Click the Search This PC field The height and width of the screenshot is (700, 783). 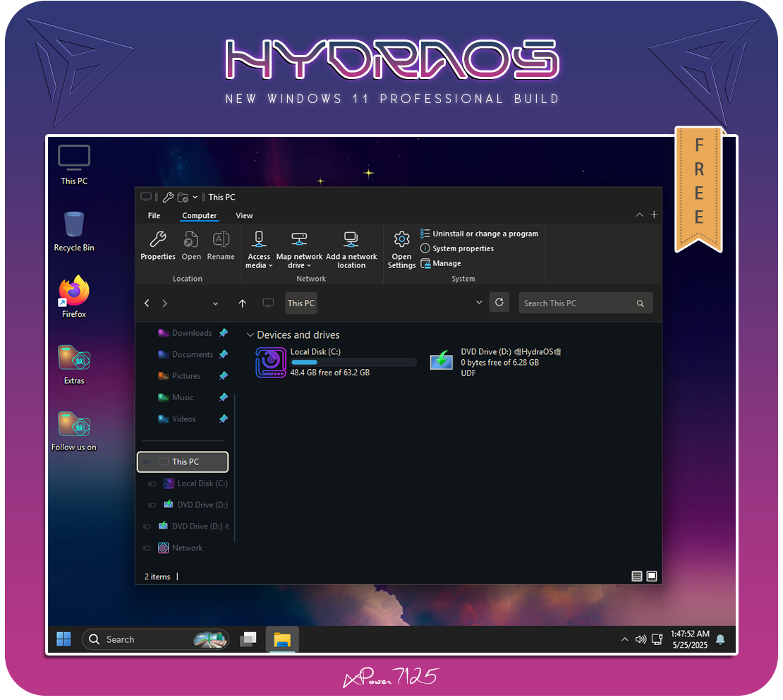(585, 303)
